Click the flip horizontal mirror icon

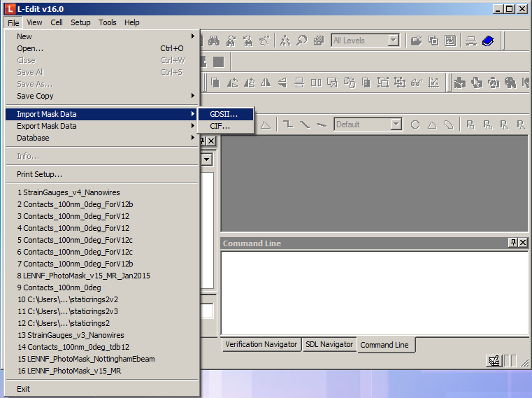266,83
